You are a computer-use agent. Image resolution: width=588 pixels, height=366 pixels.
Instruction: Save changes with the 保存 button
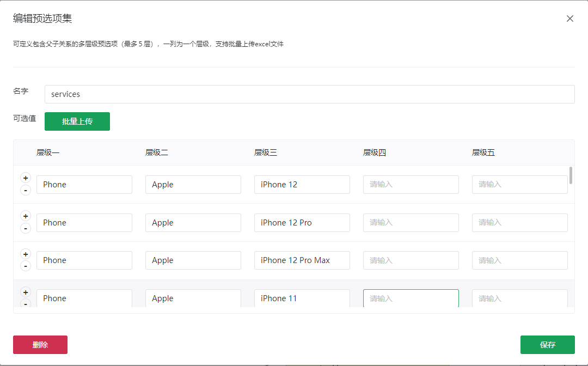[x=547, y=345]
